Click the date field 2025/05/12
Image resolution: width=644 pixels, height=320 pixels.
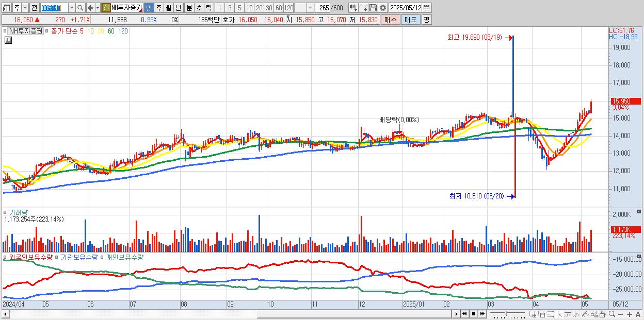click(406, 8)
